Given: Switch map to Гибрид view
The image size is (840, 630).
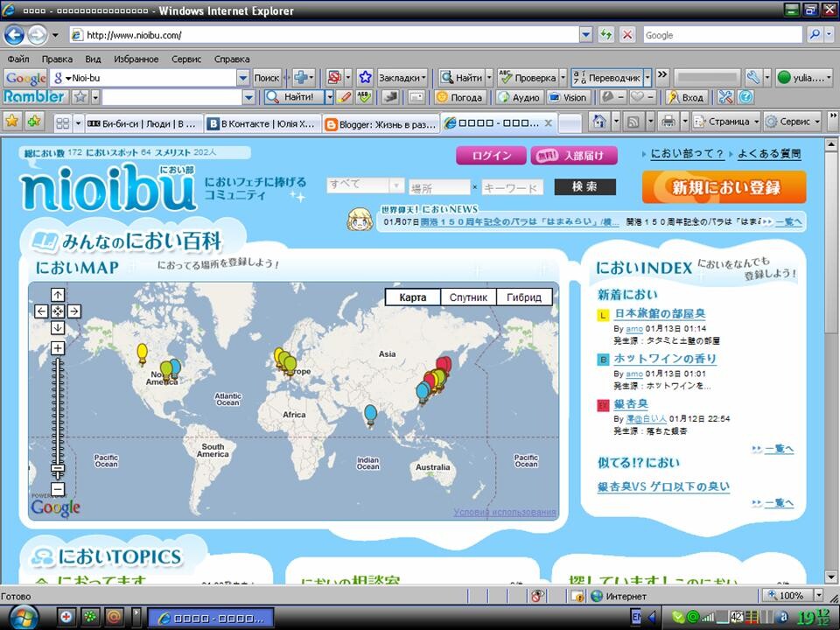Looking at the screenshot, I should point(524,297).
